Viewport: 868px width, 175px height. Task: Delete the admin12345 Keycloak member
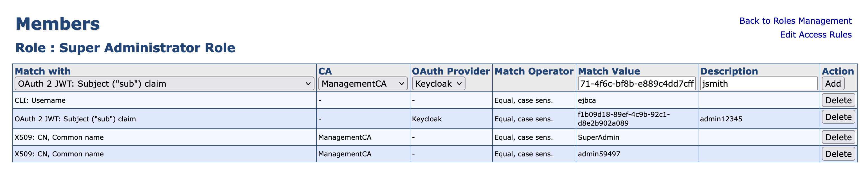point(838,117)
